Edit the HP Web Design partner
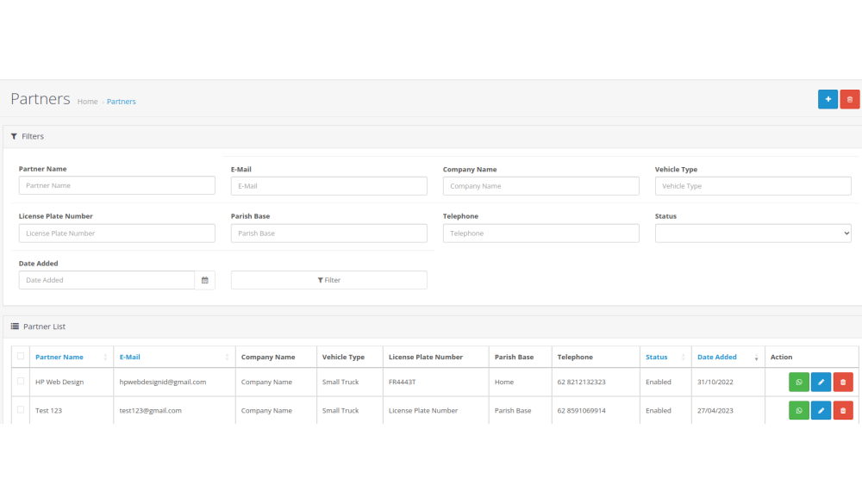This screenshot has width=862, height=504. 821,383
